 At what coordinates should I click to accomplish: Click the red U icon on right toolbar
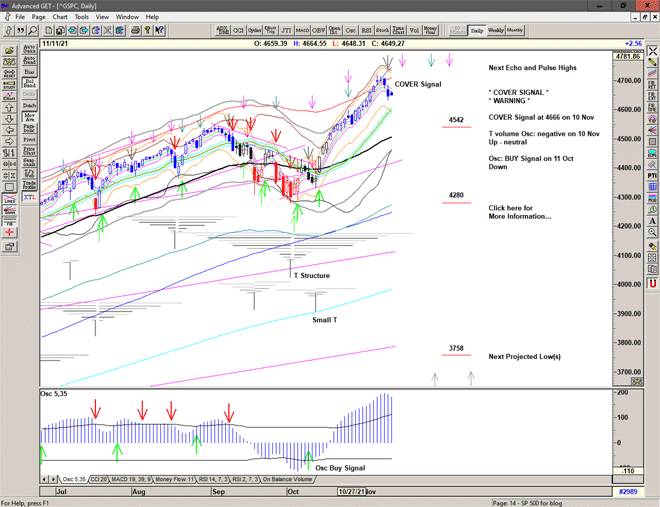click(x=652, y=284)
